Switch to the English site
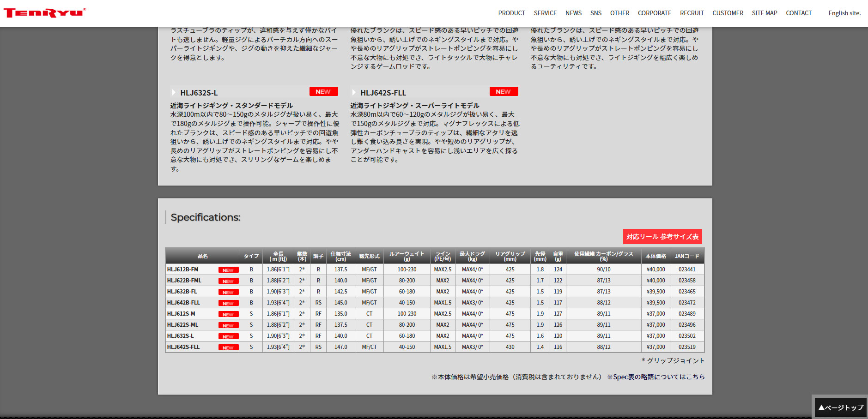Viewport: 868px width, 419px height. click(844, 13)
